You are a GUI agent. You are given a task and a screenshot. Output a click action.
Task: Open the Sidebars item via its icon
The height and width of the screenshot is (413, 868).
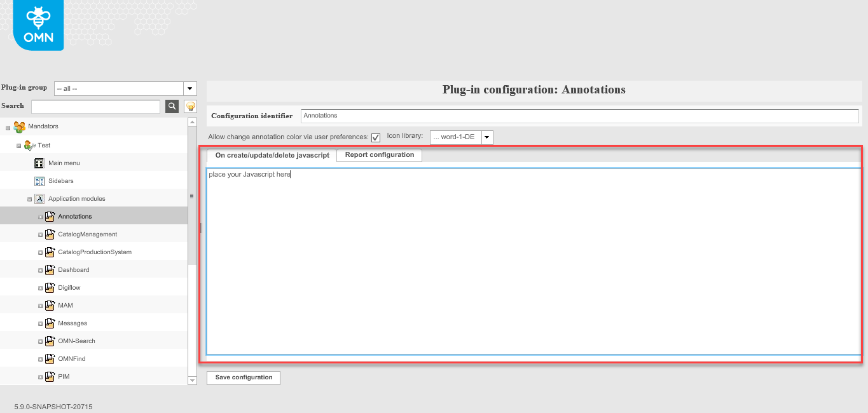(39, 180)
